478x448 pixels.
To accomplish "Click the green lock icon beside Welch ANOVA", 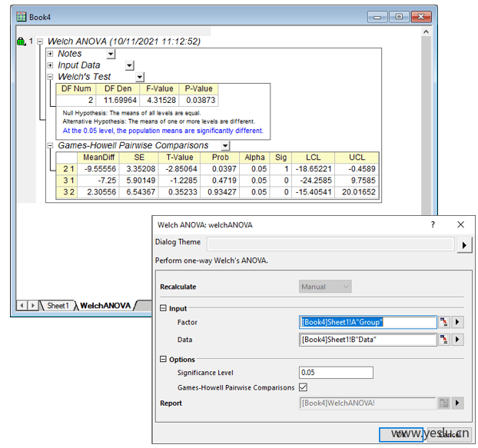I will pos(21,41).
